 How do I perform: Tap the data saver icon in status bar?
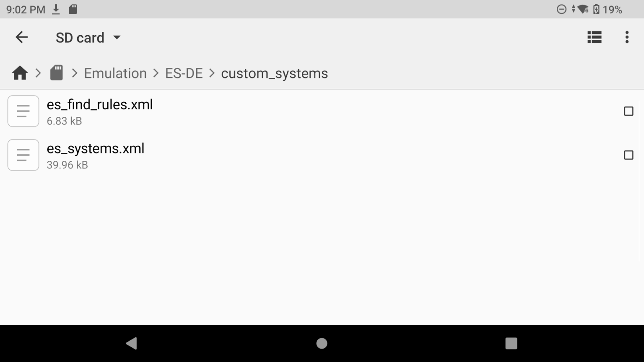[561, 9]
